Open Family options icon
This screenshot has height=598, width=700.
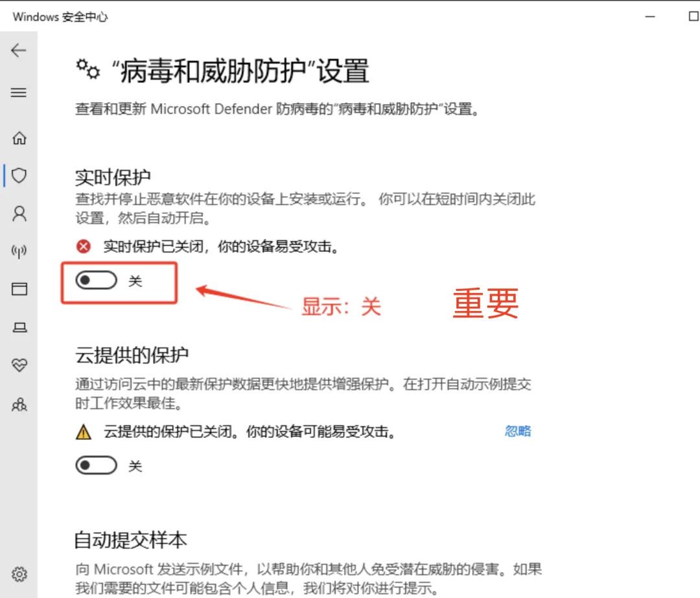(19, 404)
